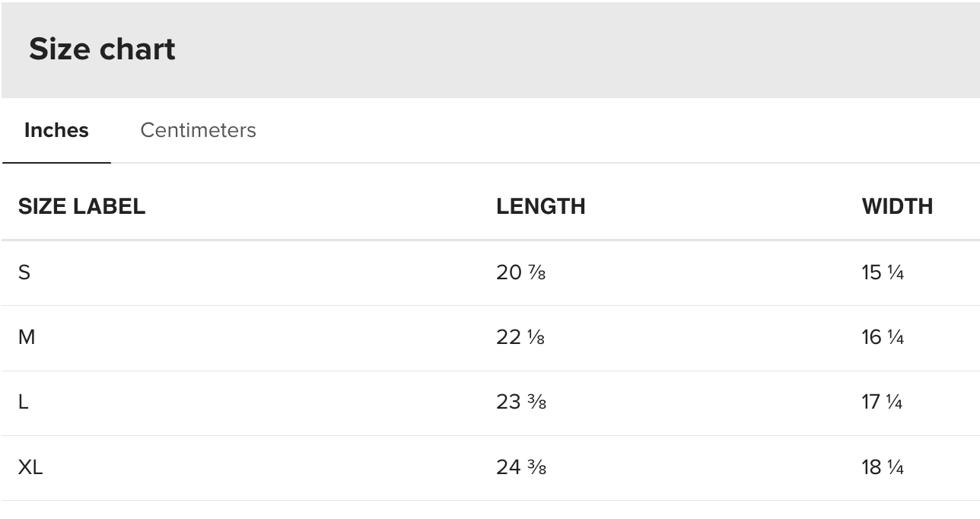Select the Inches tab

click(56, 130)
